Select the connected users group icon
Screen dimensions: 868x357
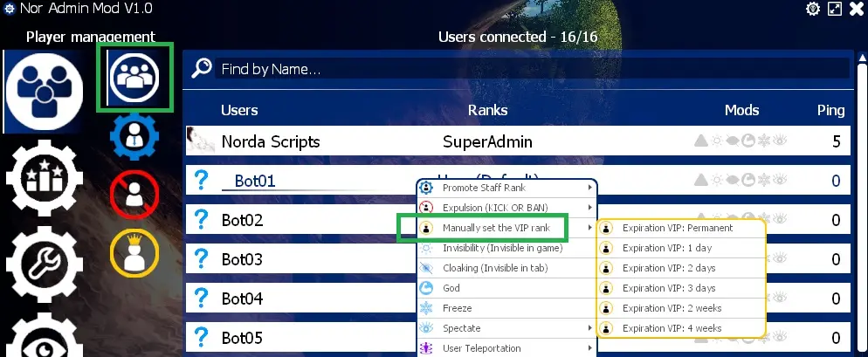[134, 77]
